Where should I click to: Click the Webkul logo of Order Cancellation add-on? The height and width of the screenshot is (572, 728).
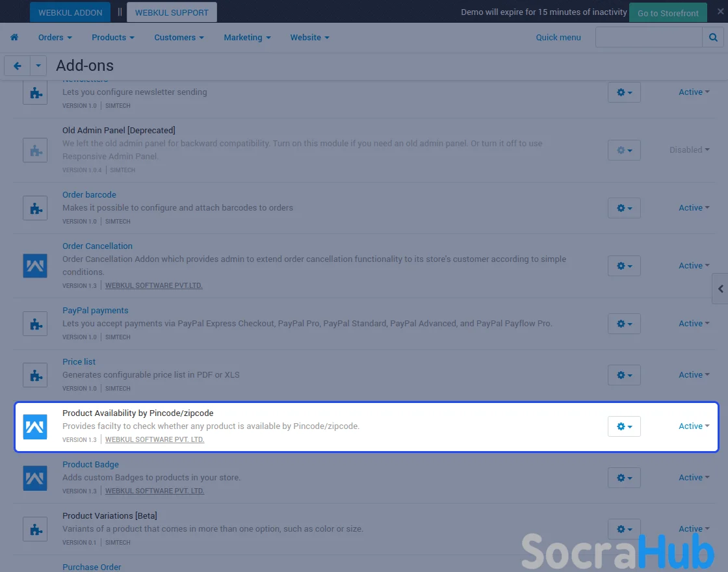(35, 266)
